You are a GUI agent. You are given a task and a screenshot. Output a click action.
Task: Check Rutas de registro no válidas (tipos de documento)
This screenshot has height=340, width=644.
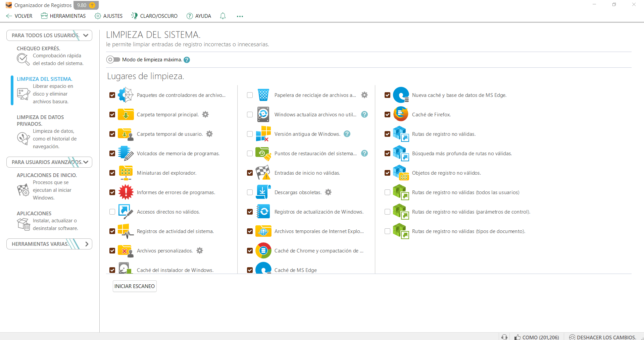[387, 231]
